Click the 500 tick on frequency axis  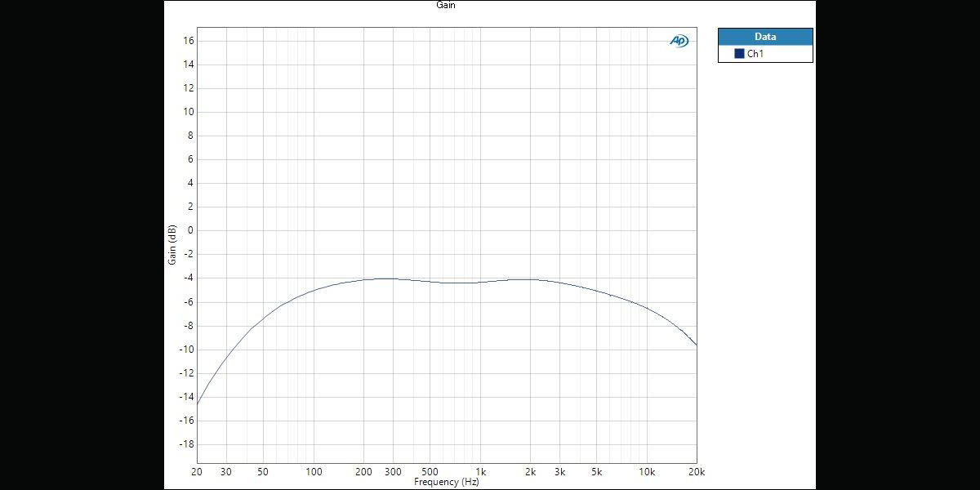(x=430, y=472)
